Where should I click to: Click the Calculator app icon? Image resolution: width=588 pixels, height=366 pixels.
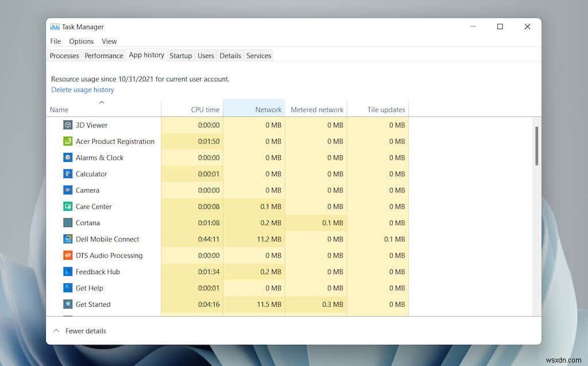click(68, 174)
